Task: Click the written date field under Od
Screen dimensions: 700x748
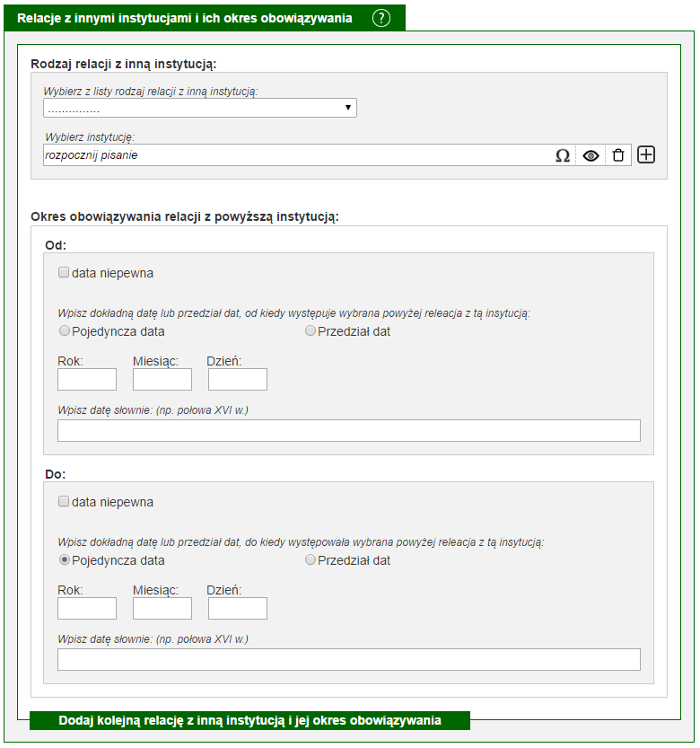Action: point(349,431)
